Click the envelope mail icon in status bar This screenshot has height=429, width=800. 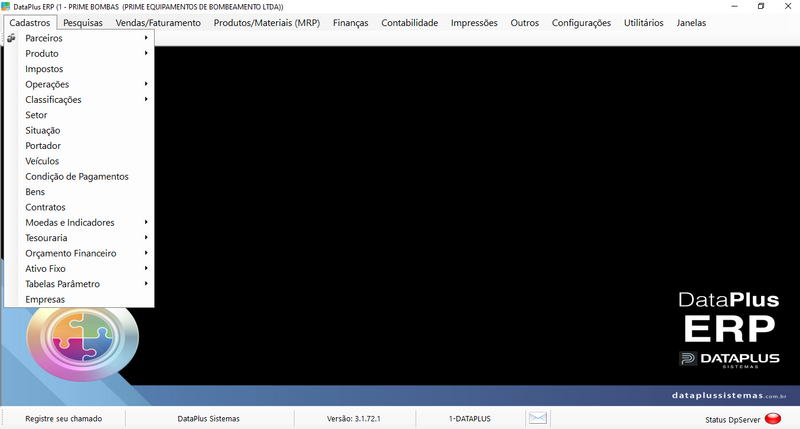pyautogui.click(x=538, y=418)
